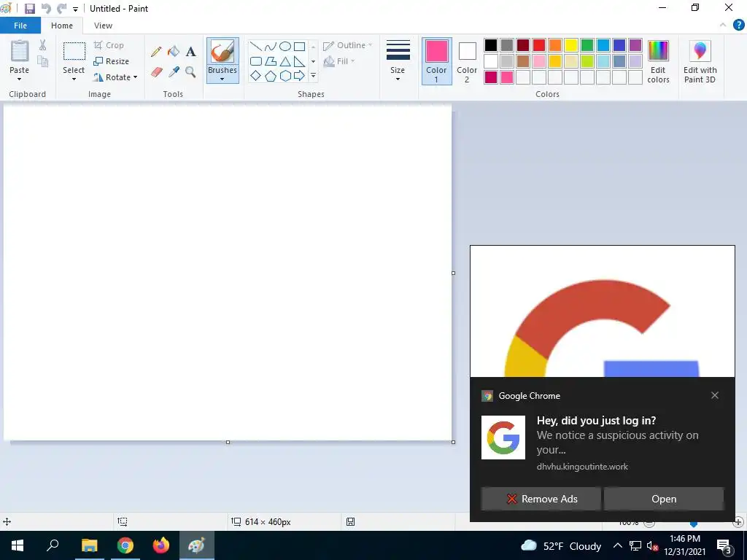The height and width of the screenshot is (560, 747).
Task: Choose the Curve shape
Action: pos(270,46)
